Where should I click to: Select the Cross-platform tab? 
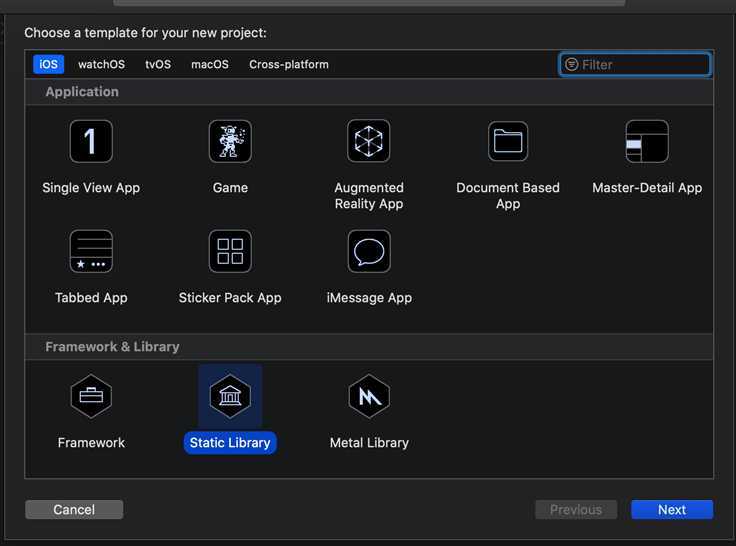[289, 64]
